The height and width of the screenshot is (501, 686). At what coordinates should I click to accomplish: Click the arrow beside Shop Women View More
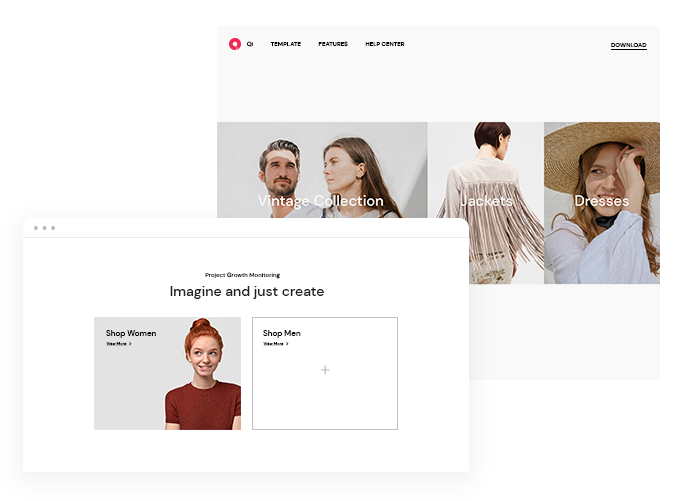coord(131,344)
